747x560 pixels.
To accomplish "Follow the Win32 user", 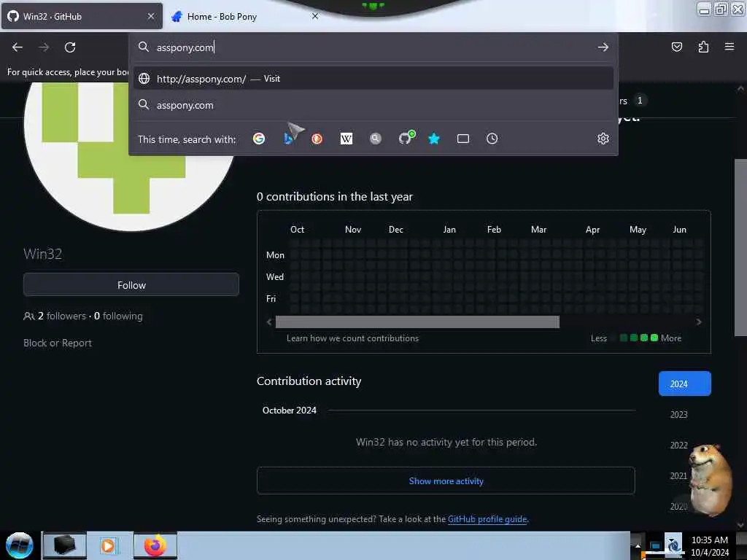I will click(x=131, y=285).
